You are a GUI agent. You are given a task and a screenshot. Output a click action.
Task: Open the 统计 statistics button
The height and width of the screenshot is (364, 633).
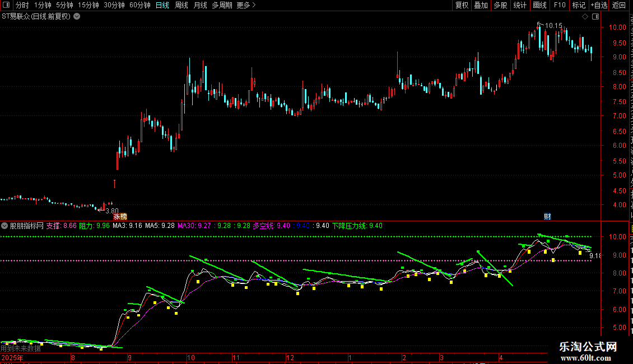519,5
